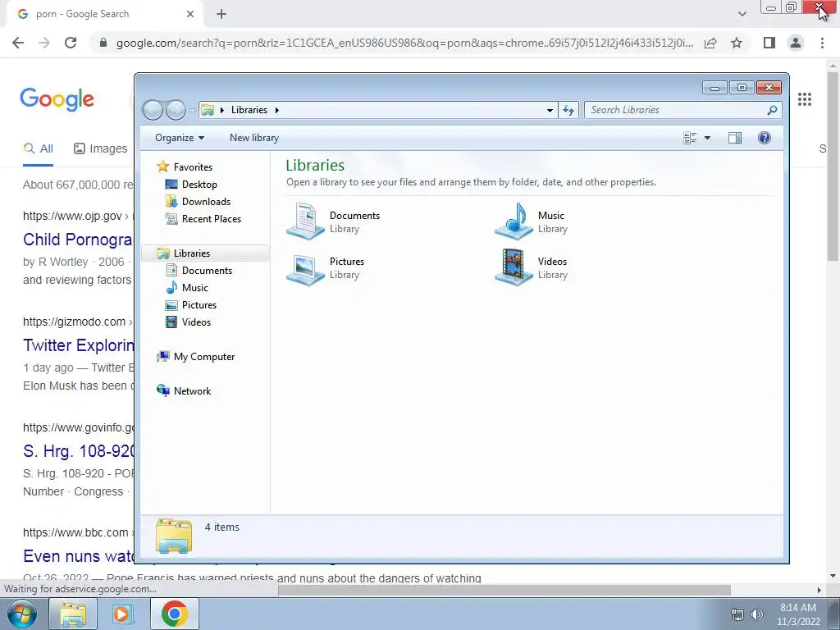Screen dimensions: 840x630
Task: Click Libraries breadcrumb in the address bar
Action: point(249,110)
